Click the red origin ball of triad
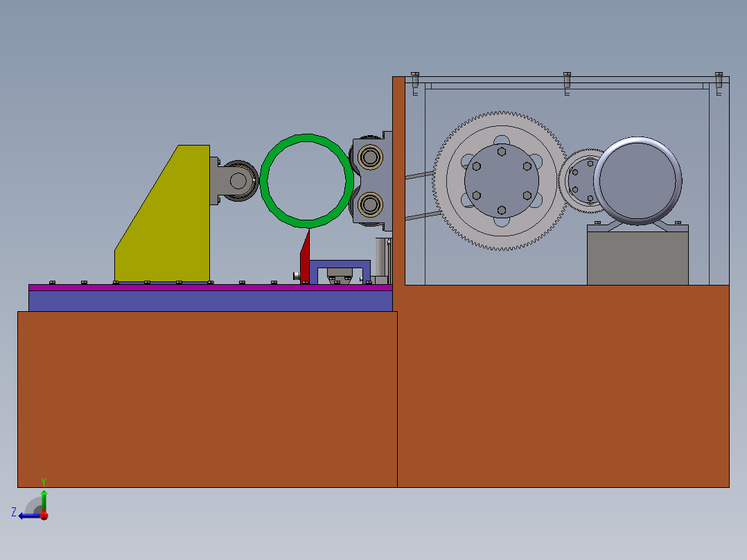The image size is (747, 560). (x=44, y=516)
